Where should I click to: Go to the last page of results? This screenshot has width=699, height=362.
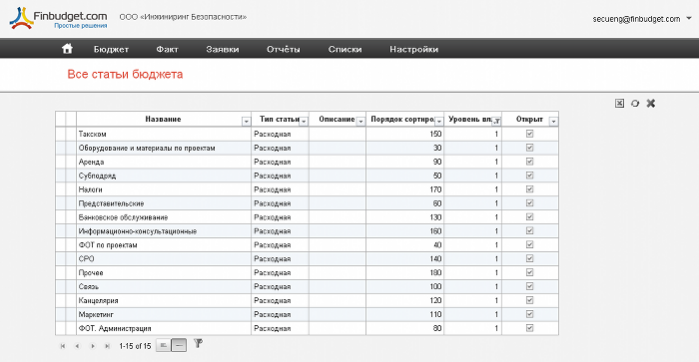point(107,346)
